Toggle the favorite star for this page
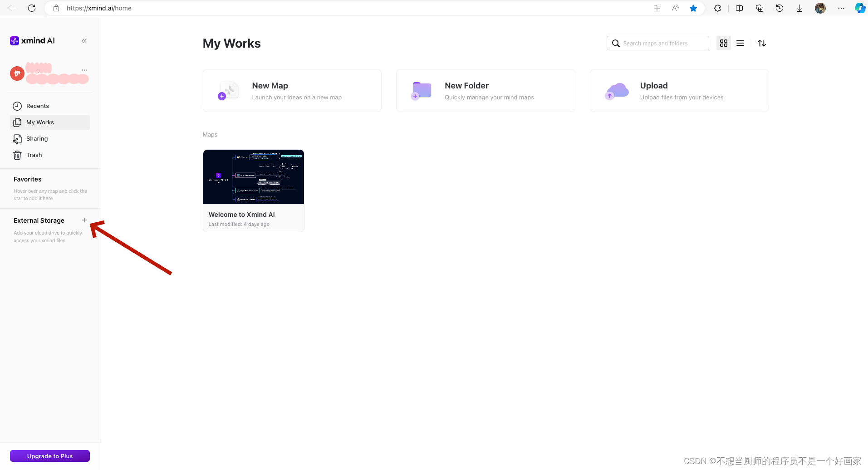The height and width of the screenshot is (470, 868). coord(693,8)
